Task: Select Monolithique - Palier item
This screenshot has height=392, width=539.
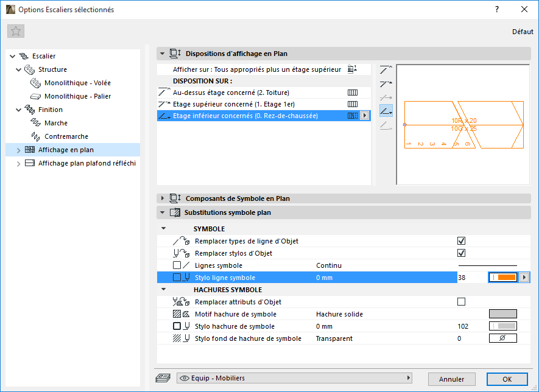Action: (77, 96)
